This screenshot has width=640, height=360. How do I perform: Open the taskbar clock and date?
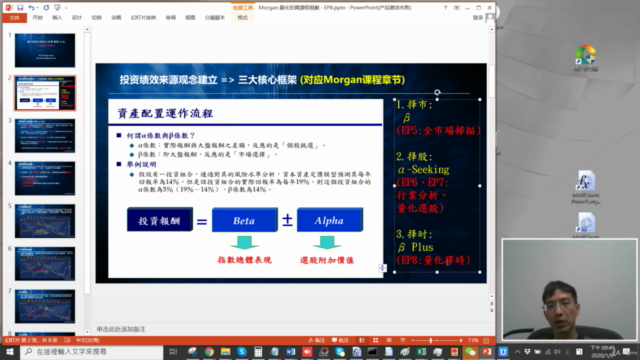pos(602,351)
